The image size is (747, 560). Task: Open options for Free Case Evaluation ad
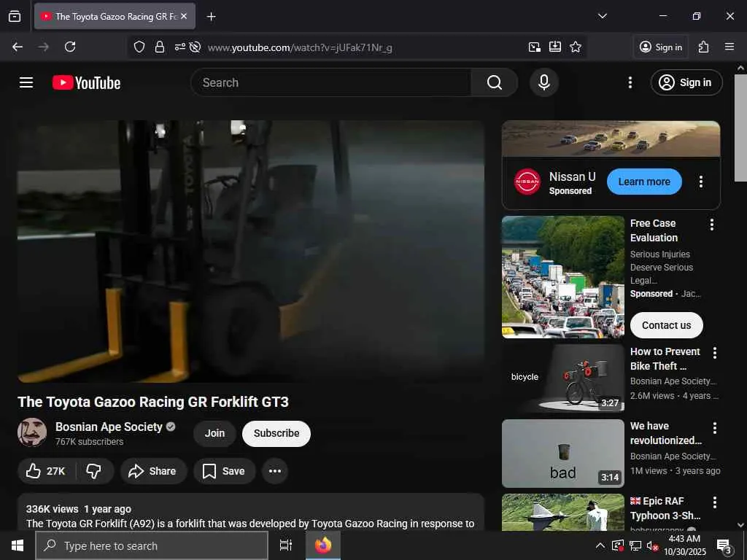point(712,225)
